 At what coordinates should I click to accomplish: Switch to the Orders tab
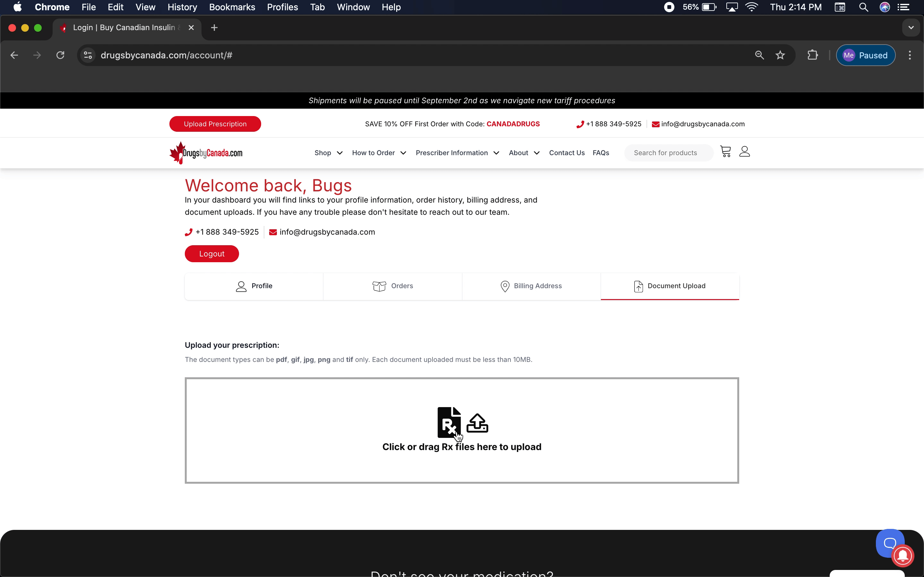coord(392,286)
